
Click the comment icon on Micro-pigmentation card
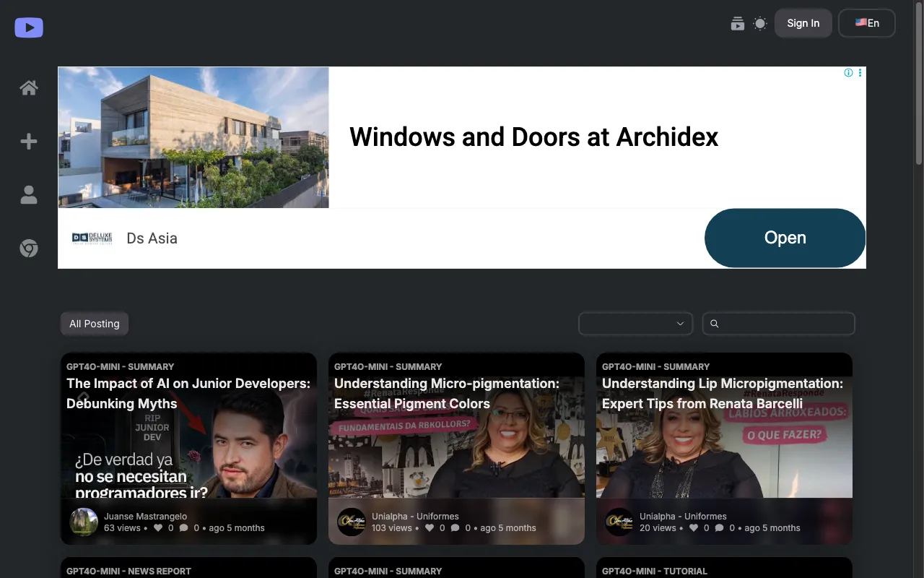click(x=455, y=528)
